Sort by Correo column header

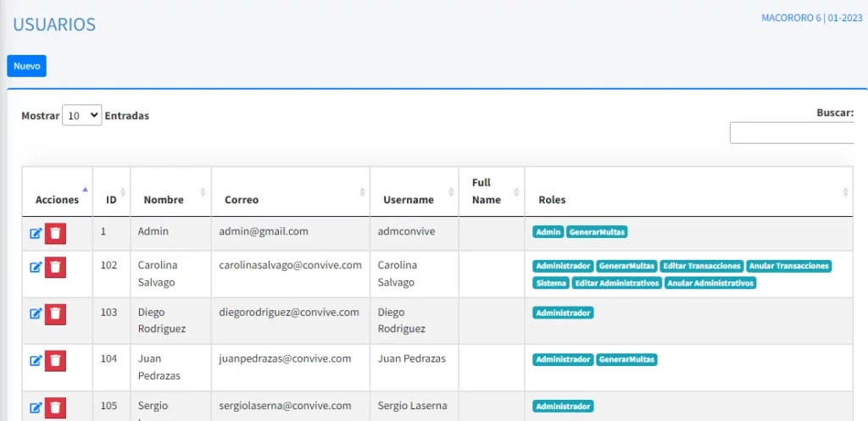[242, 200]
